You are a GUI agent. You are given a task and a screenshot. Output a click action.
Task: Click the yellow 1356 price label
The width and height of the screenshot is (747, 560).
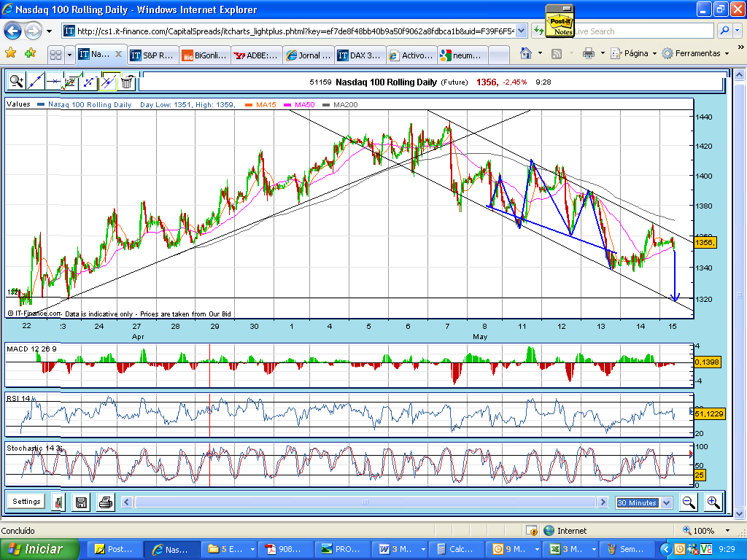(705, 242)
